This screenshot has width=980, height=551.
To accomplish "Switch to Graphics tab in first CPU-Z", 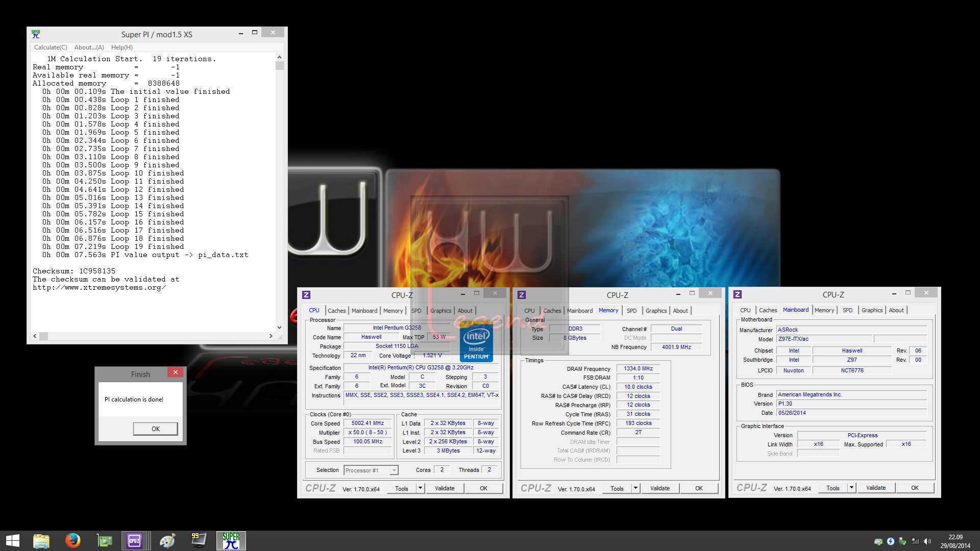I will [x=441, y=311].
